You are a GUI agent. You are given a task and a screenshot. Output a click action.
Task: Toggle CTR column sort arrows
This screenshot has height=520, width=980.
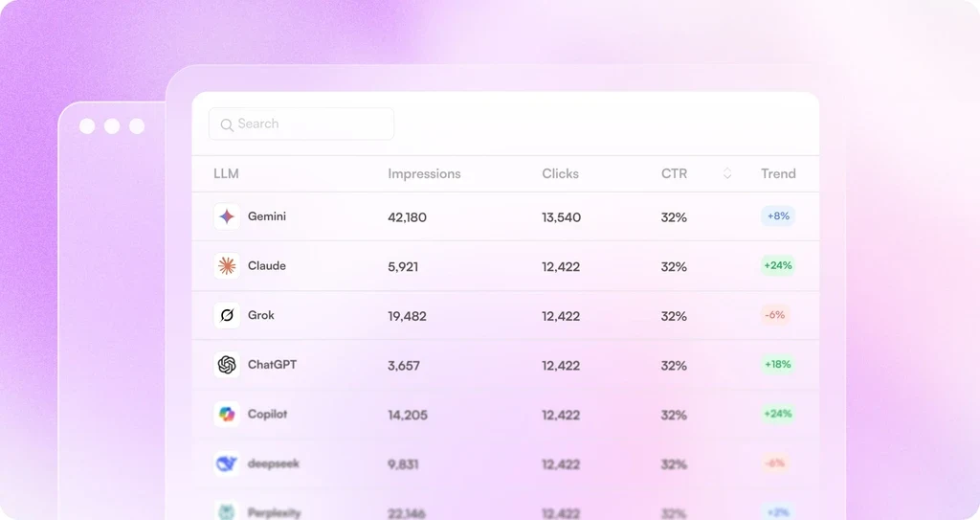pos(727,173)
